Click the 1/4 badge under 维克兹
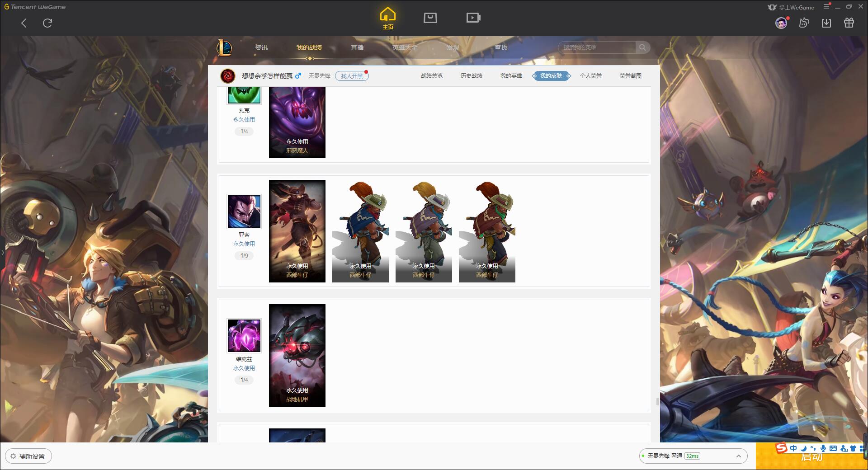The height and width of the screenshot is (470, 868). [244, 380]
